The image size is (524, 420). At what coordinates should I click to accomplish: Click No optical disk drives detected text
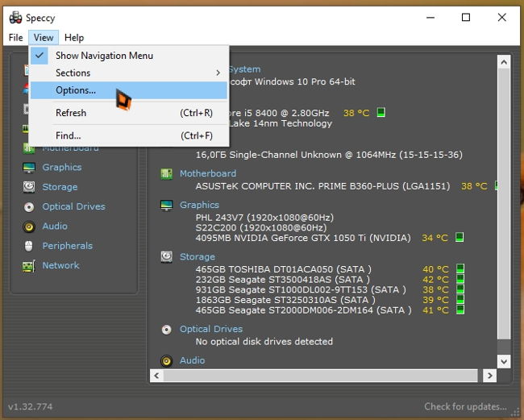pos(264,342)
